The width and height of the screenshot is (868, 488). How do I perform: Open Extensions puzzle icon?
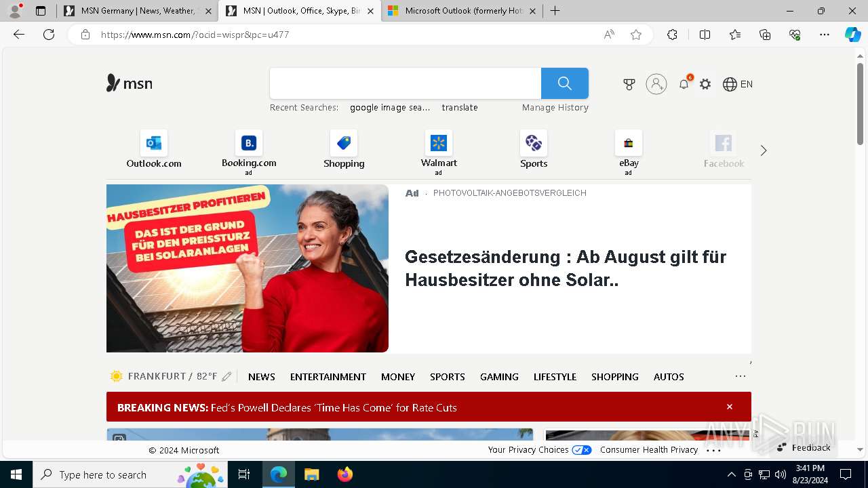pyautogui.click(x=672, y=35)
